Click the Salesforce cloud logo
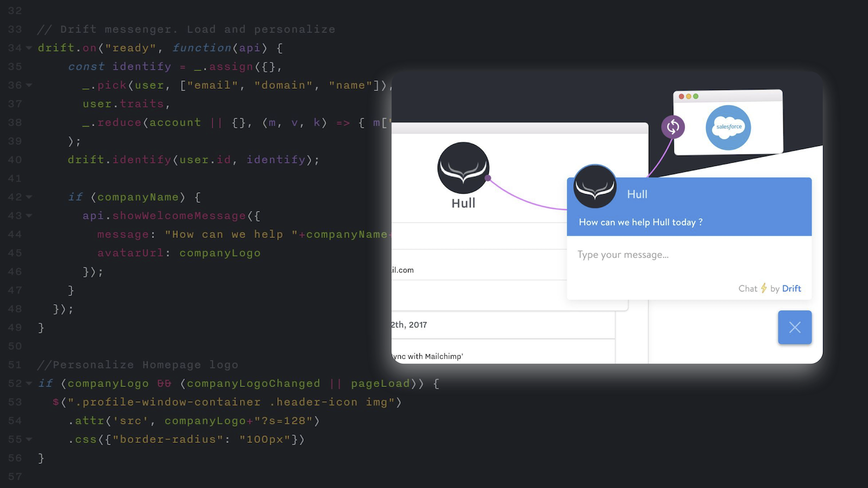 point(728,127)
